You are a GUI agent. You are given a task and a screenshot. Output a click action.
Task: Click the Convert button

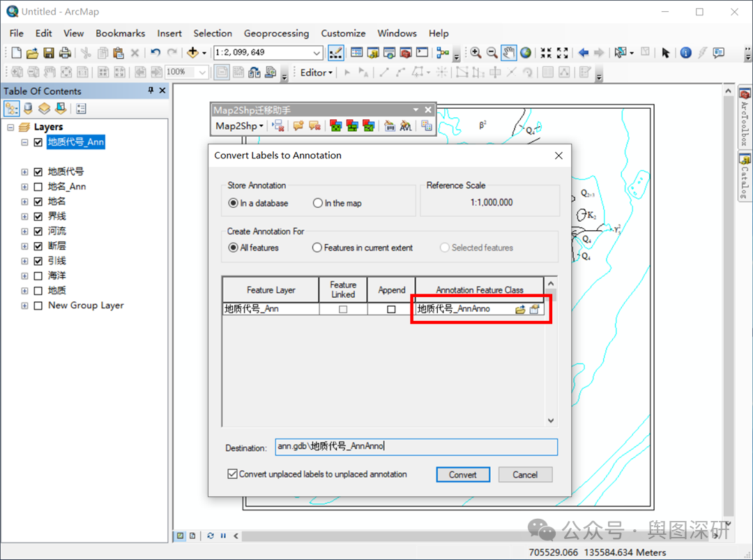tap(463, 475)
